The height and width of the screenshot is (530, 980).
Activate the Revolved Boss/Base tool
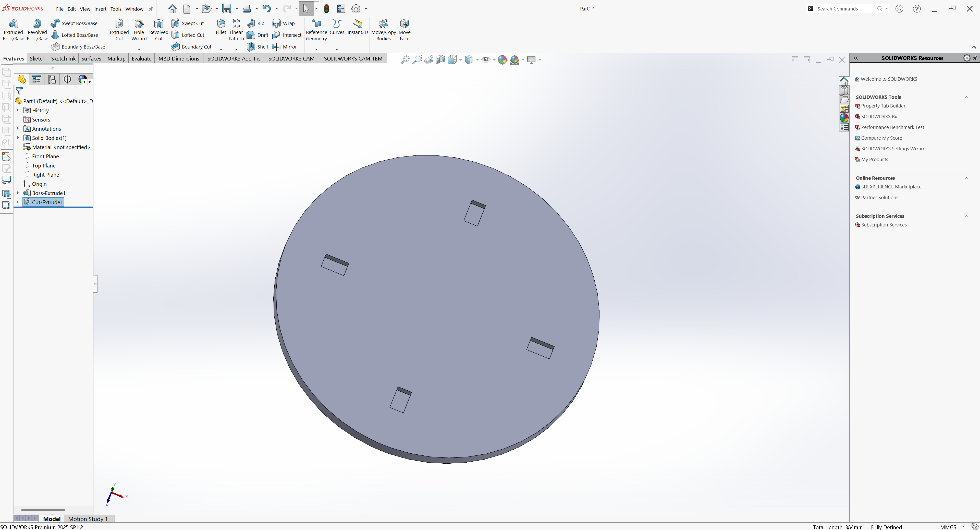[x=37, y=30]
